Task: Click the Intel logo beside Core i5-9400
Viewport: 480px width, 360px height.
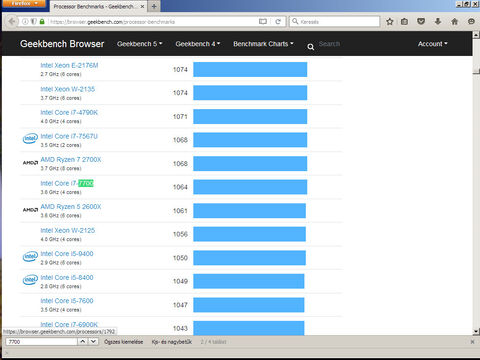Action: (x=30, y=256)
